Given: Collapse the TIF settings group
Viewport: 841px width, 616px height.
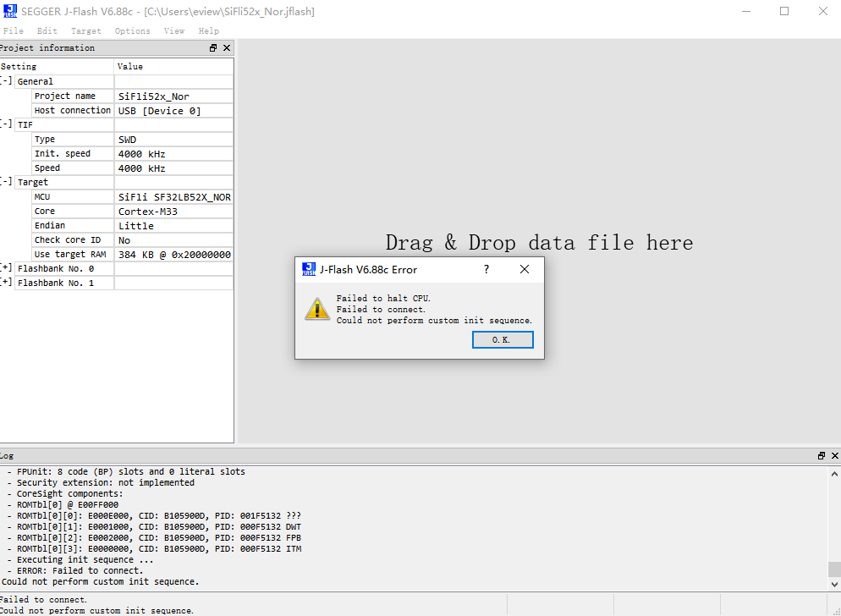Looking at the screenshot, I should 6,124.
